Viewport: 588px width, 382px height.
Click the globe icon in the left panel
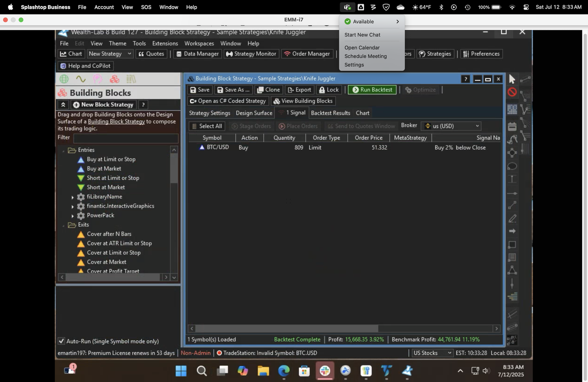pos(64,79)
